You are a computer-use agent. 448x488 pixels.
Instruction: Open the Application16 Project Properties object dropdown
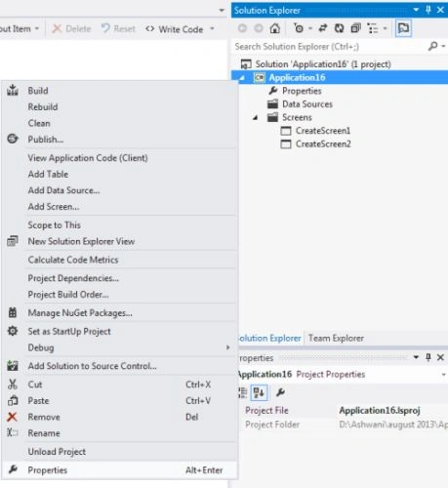click(443, 375)
